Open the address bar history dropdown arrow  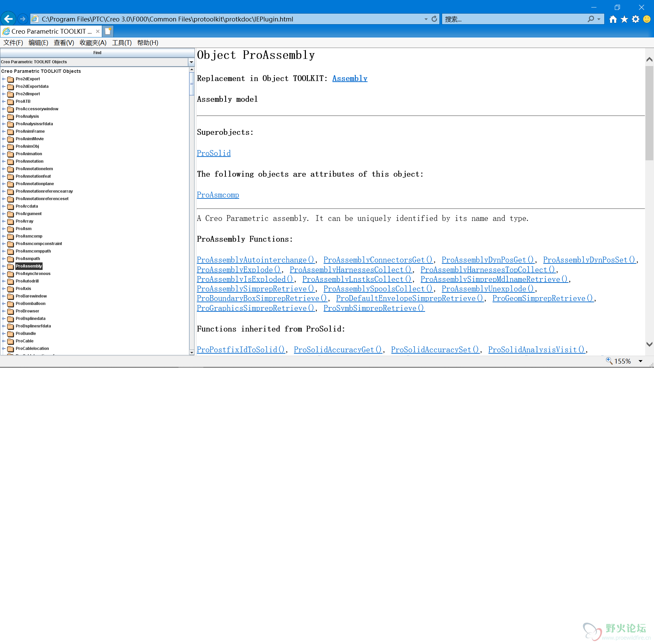[x=426, y=19]
